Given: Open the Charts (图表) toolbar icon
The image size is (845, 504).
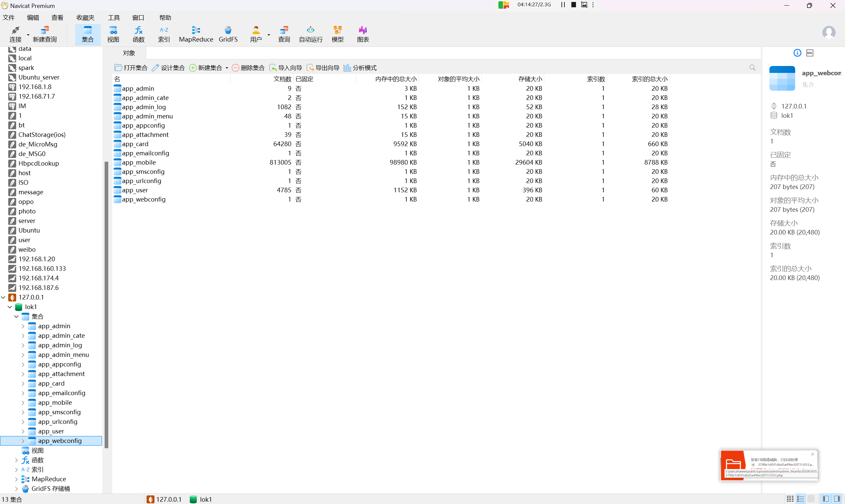Looking at the screenshot, I should [363, 34].
